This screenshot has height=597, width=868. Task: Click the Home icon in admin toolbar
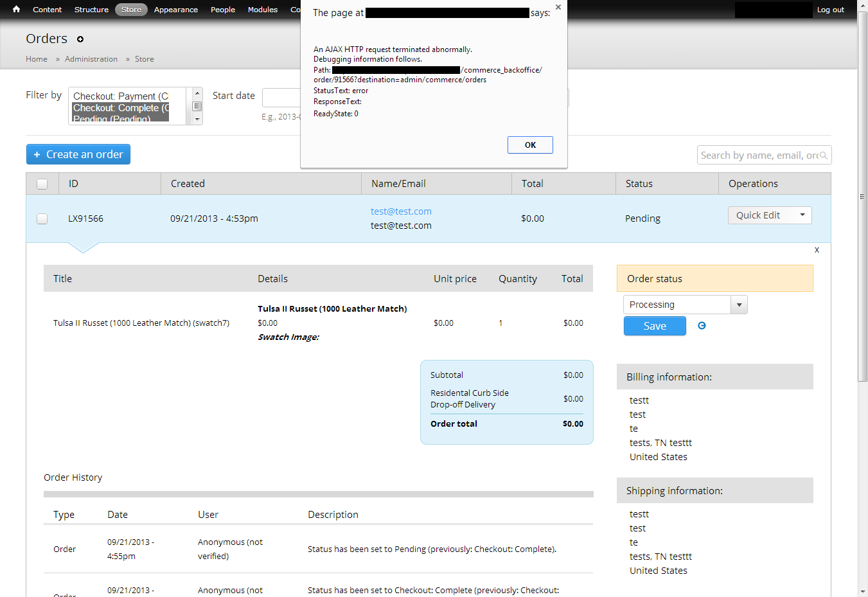coord(16,10)
